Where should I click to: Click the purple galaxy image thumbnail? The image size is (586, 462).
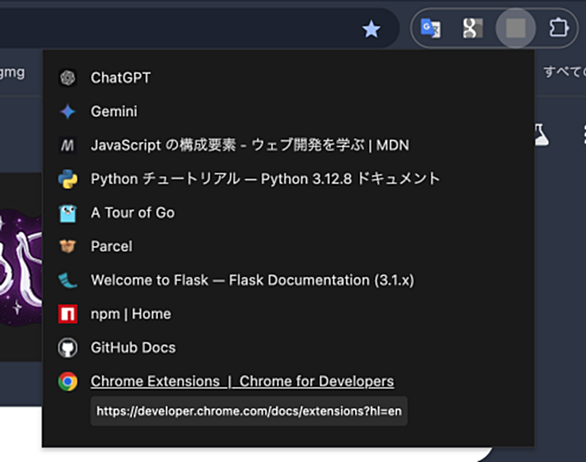point(21,267)
